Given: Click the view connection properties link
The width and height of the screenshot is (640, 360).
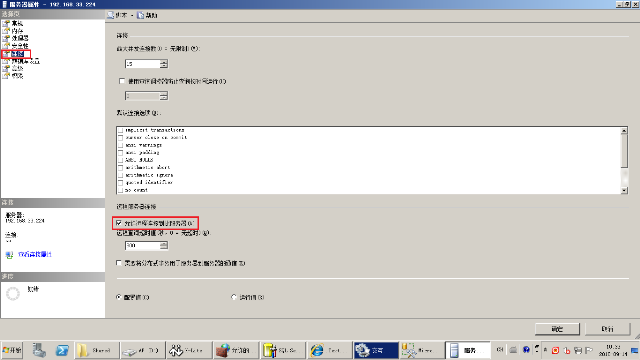Looking at the screenshot, I should (x=35, y=254).
